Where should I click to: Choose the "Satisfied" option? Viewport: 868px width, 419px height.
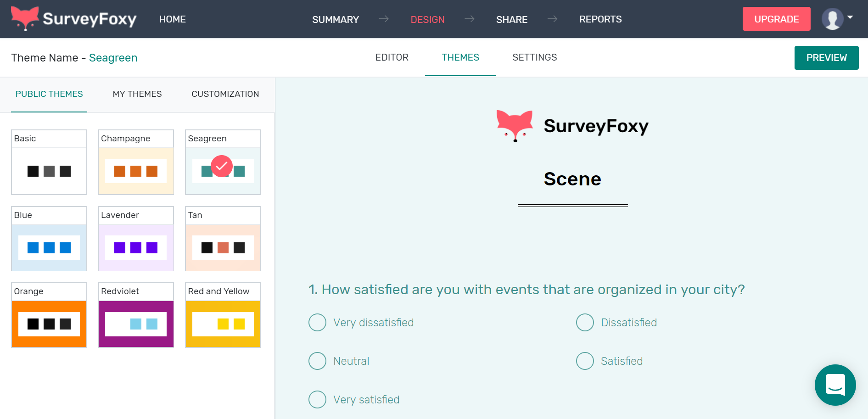[x=585, y=361]
